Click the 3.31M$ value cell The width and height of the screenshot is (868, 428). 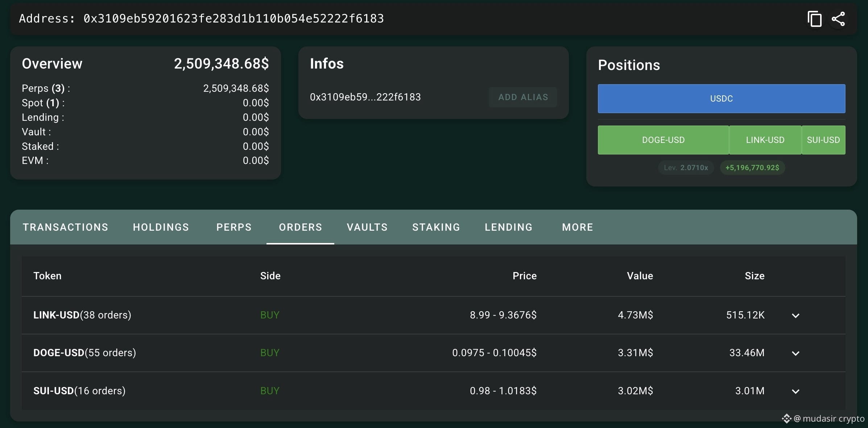(x=635, y=353)
